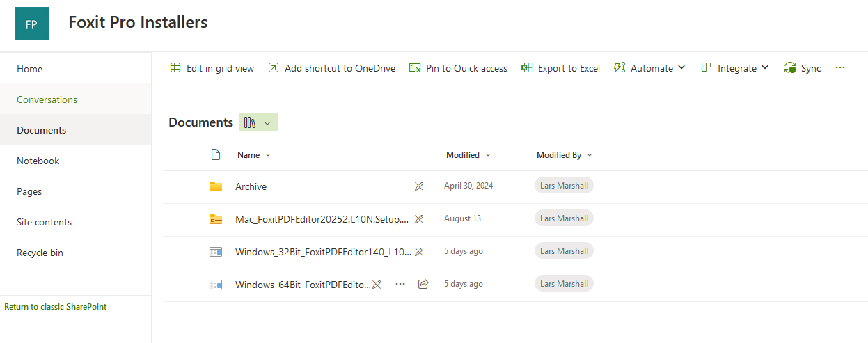This screenshot has height=343, width=868.
Task: Click the Edit in grid view icon
Action: [175, 68]
